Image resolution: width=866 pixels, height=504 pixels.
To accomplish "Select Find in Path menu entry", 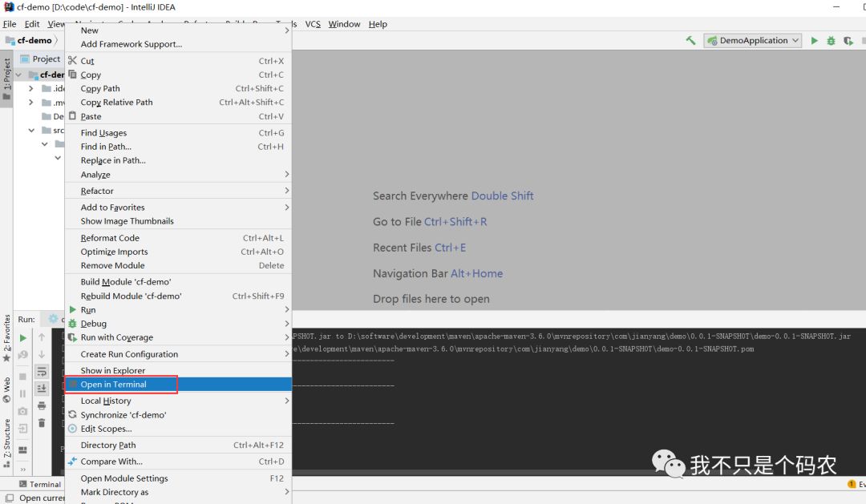I will [x=178, y=147].
